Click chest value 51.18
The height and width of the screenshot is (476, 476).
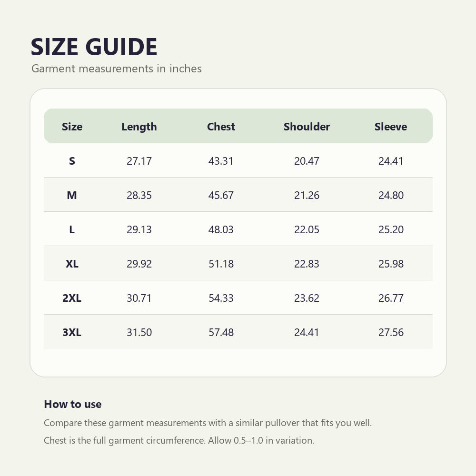(221, 264)
